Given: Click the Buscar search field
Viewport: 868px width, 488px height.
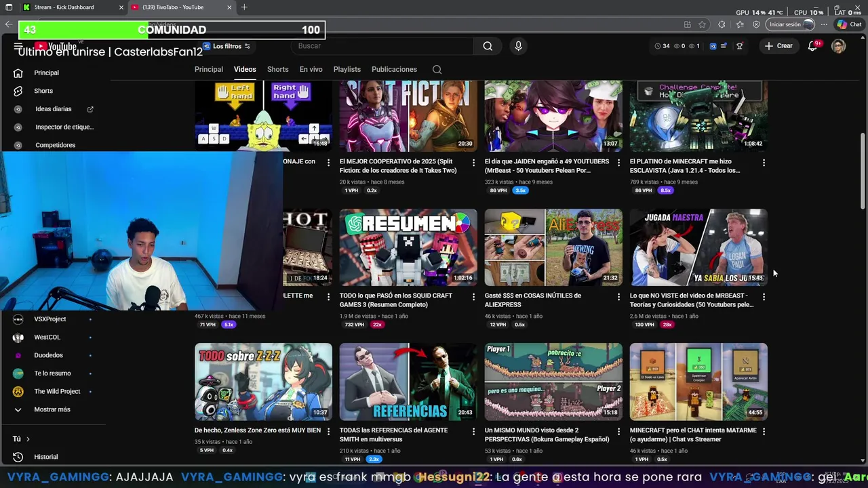Looking at the screenshot, I should click(383, 46).
